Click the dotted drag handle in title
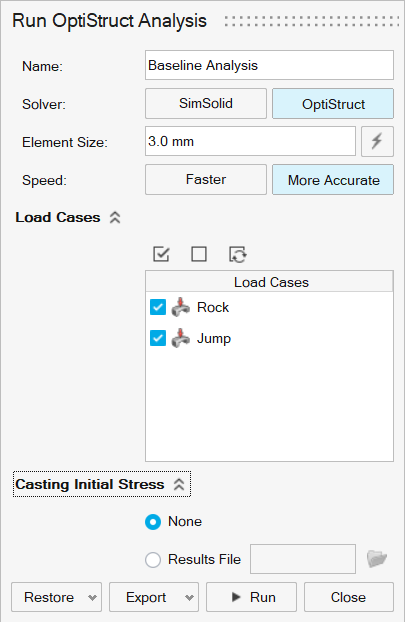 click(311, 21)
